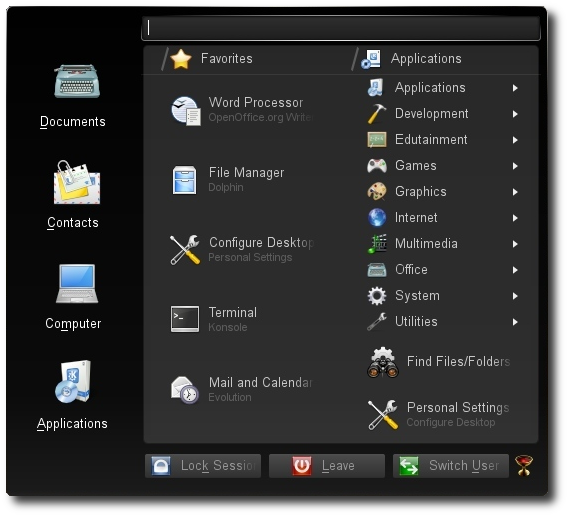Open the Contacts envelope icon

tap(77, 182)
